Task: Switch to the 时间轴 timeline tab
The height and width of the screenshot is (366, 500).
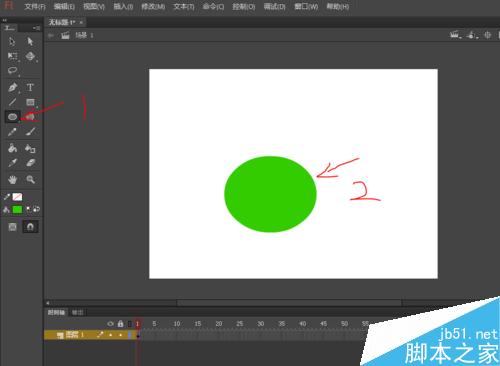Action: coord(56,312)
